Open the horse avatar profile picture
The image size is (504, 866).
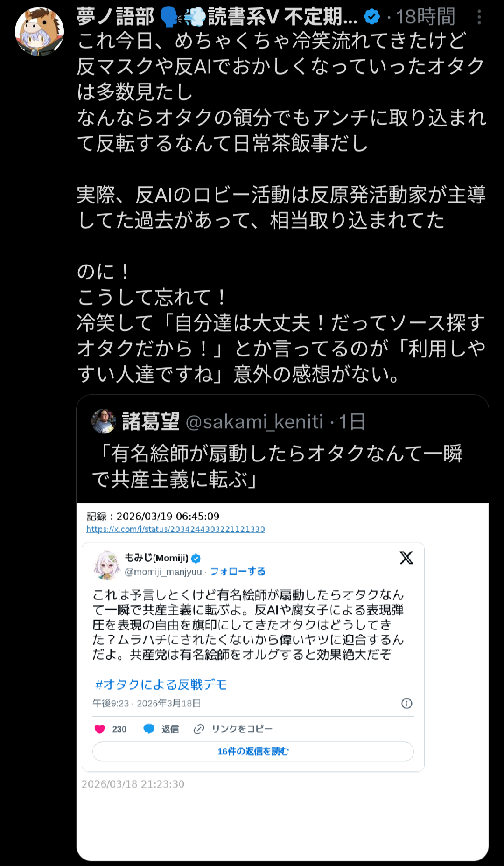(x=39, y=31)
